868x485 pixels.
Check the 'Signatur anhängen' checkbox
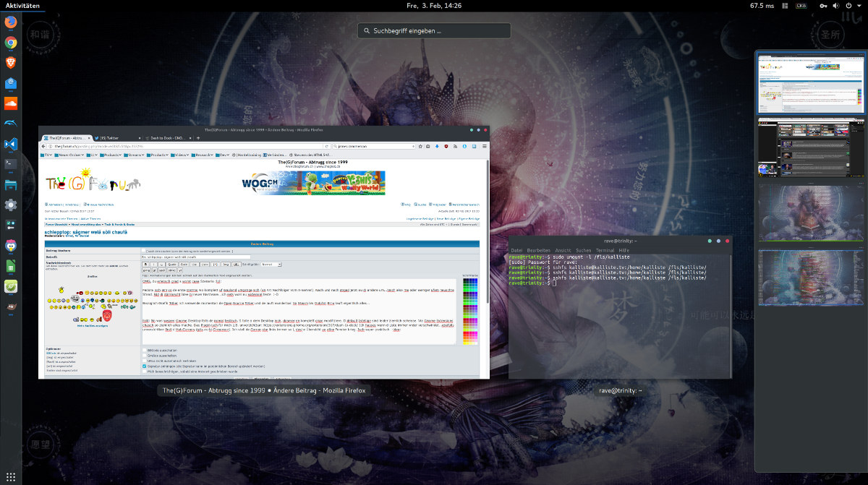145,366
